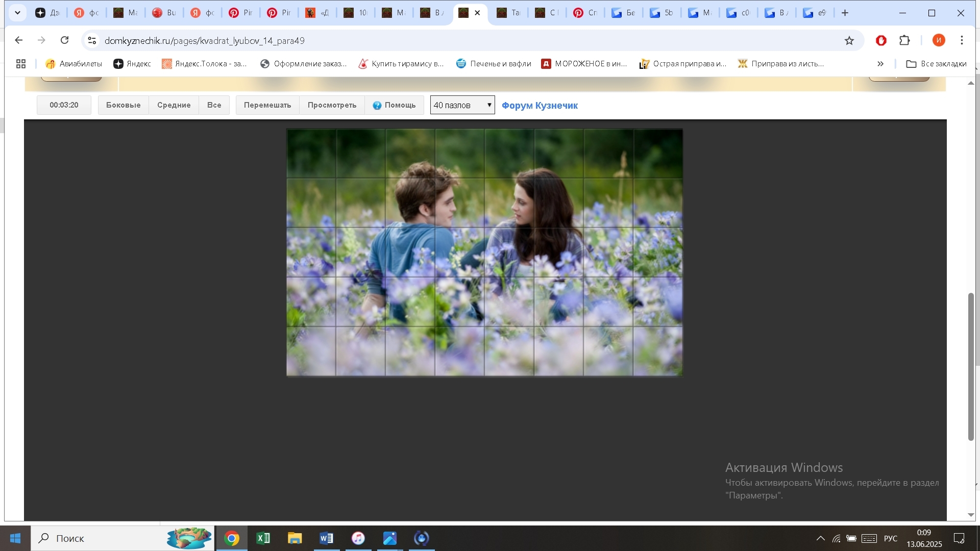The height and width of the screenshot is (551, 980).
Task: Open the Extensions puzzle-piece menu
Action: (x=905, y=40)
